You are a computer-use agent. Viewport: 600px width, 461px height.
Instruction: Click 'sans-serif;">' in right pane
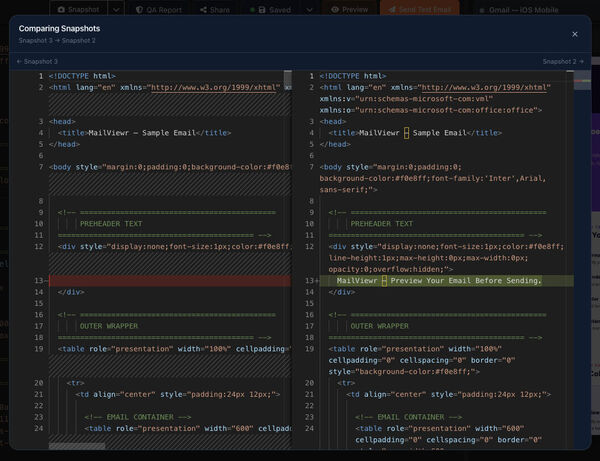348,190
